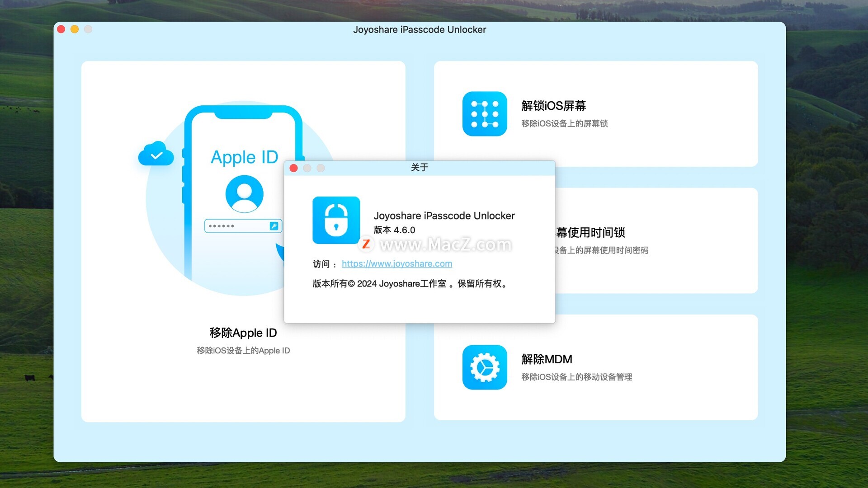This screenshot has height=488, width=868.
Task: Click the main window title bar text
Action: (x=420, y=30)
